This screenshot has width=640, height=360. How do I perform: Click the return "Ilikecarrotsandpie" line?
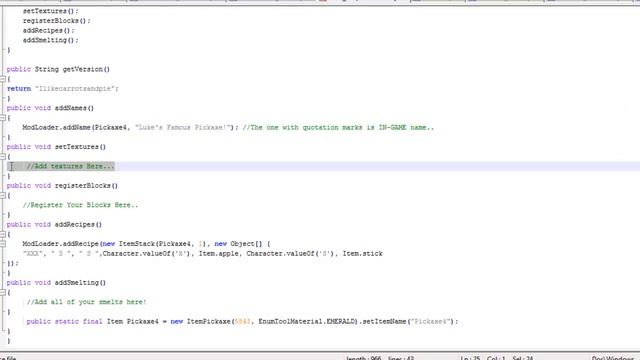(x=62, y=89)
